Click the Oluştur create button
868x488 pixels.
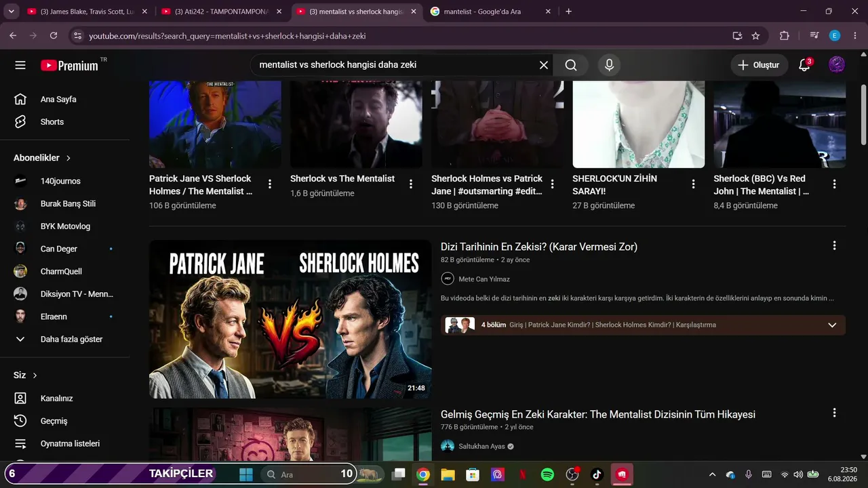tap(759, 65)
